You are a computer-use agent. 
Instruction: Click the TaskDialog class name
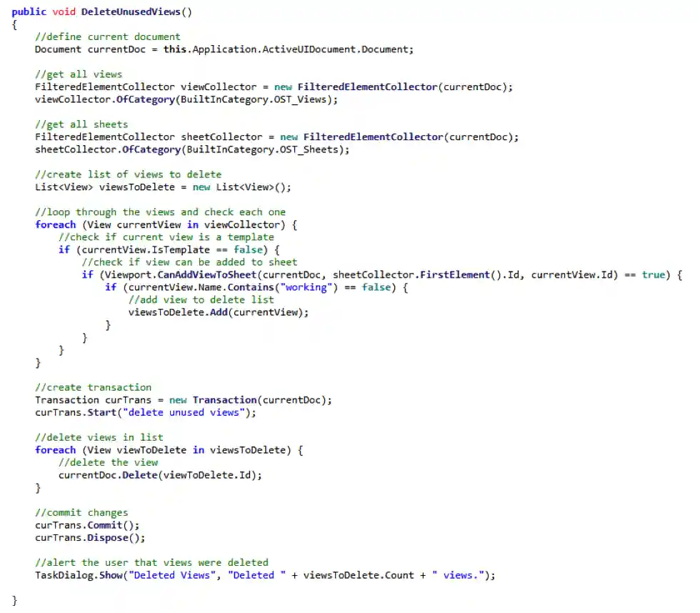coord(64,575)
